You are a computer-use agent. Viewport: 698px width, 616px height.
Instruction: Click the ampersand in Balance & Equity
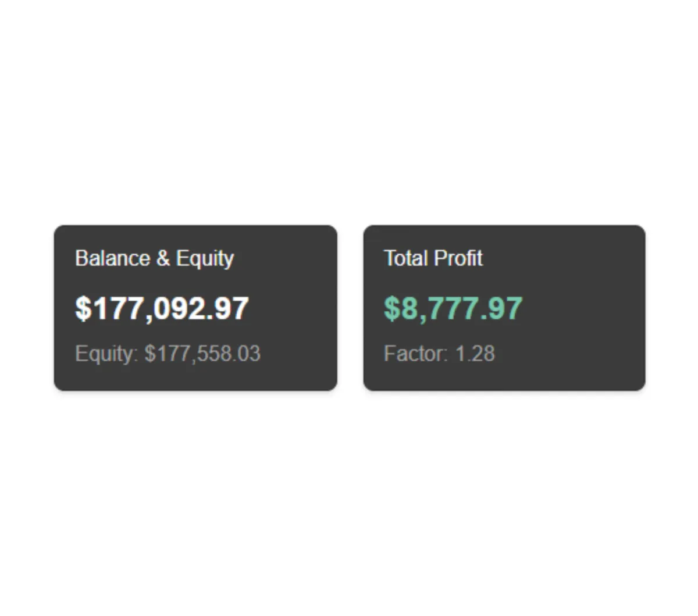tap(163, 258)
